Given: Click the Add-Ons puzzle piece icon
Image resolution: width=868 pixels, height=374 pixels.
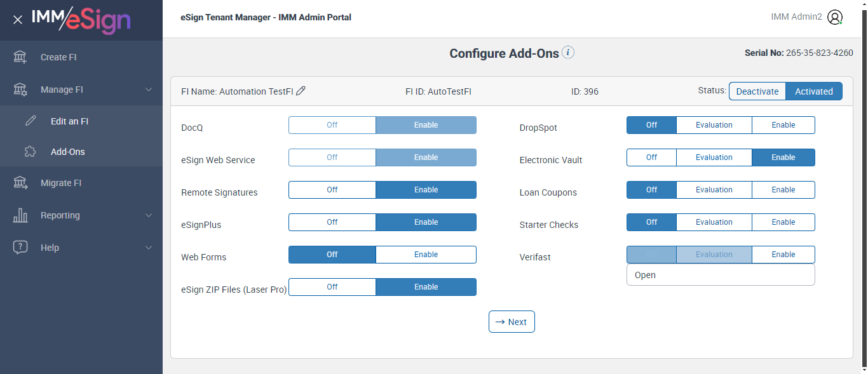Looking at the screenshot, I should coord(31,152).
